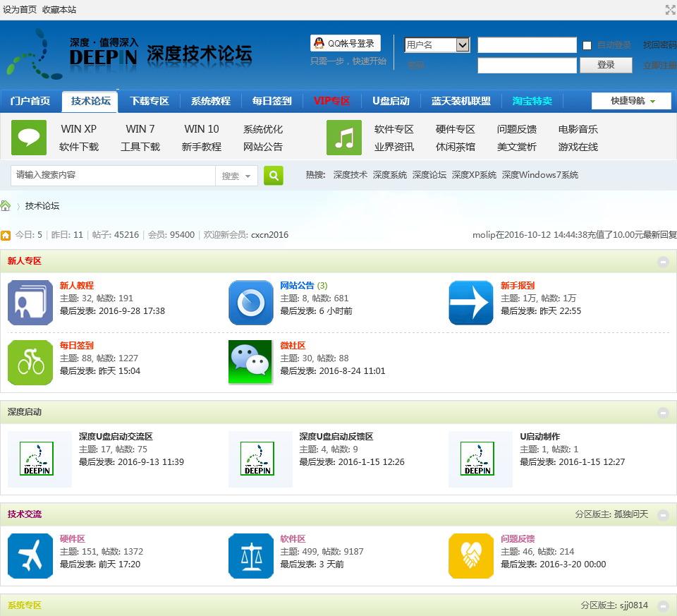677x616 pixels.
Task: Open the 美文赏析 link
Action: click(516, 147)
